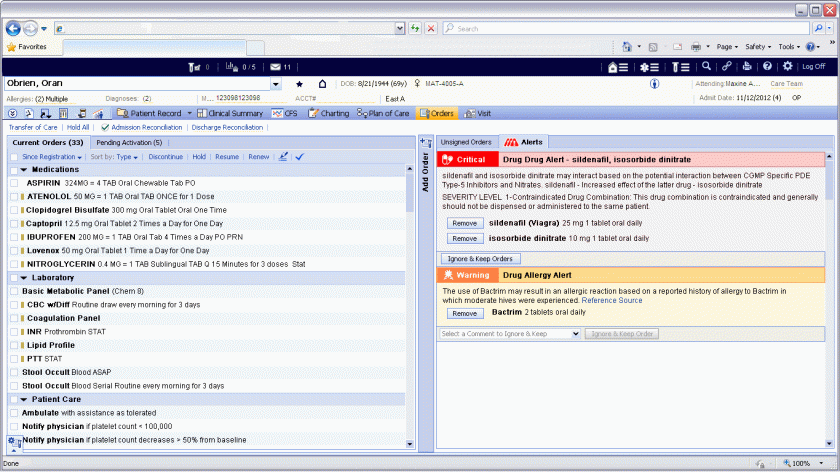The image size is (840, 472).
Task: Open Select a Comment to Ignore dropdown
Action: coord(507,333)
